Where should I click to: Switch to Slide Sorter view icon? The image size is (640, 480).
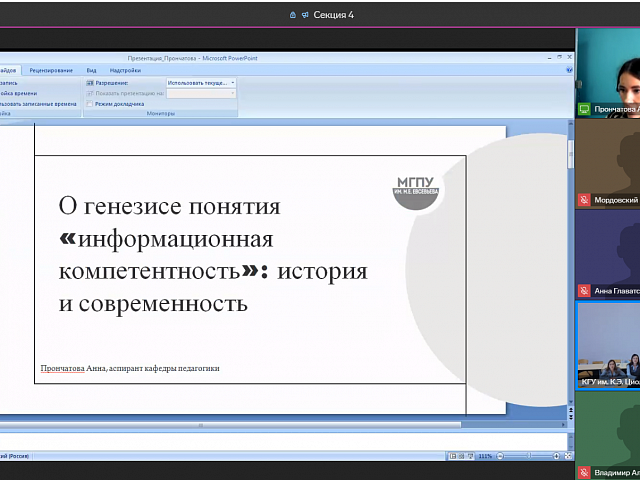pos(460,456)
